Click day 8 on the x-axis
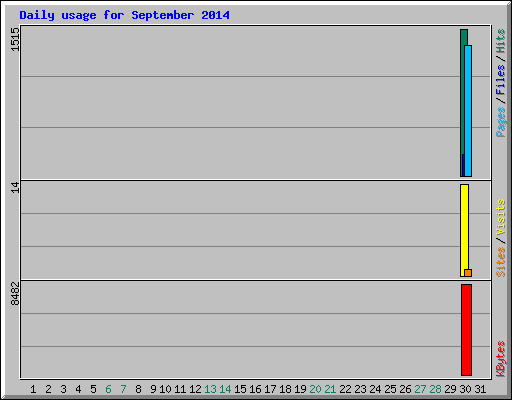The image size is (512, 400). [x=138, y=389]
